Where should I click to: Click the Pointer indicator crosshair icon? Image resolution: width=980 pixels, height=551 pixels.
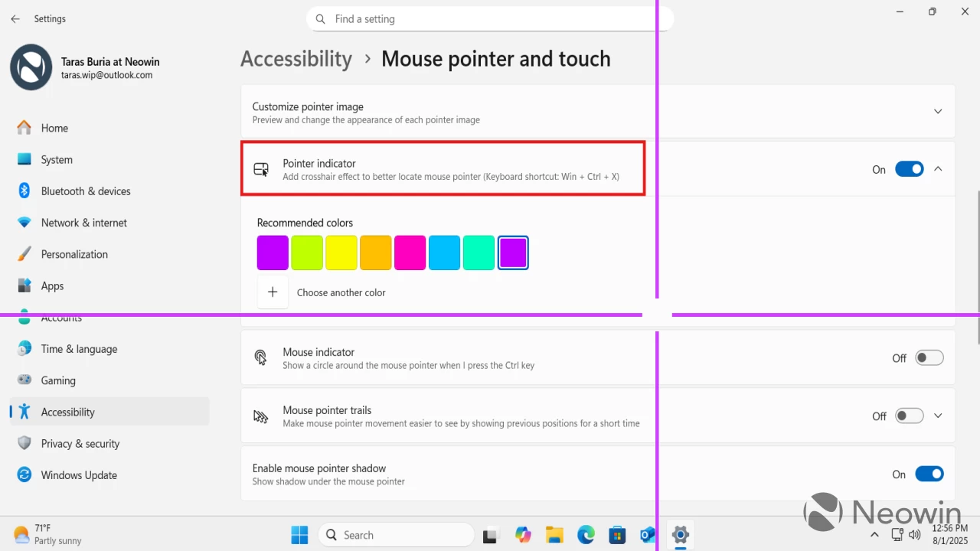coord(261,170)
